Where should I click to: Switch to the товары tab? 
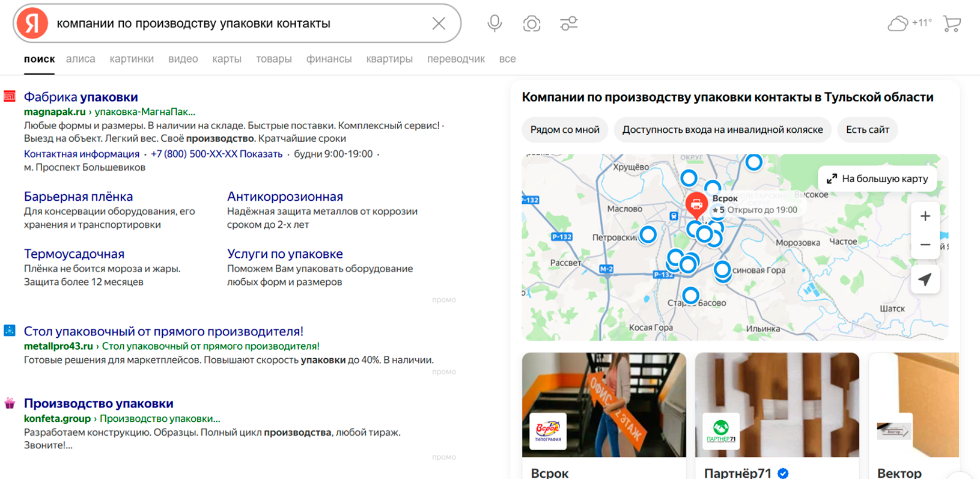[x=274, y=59]
